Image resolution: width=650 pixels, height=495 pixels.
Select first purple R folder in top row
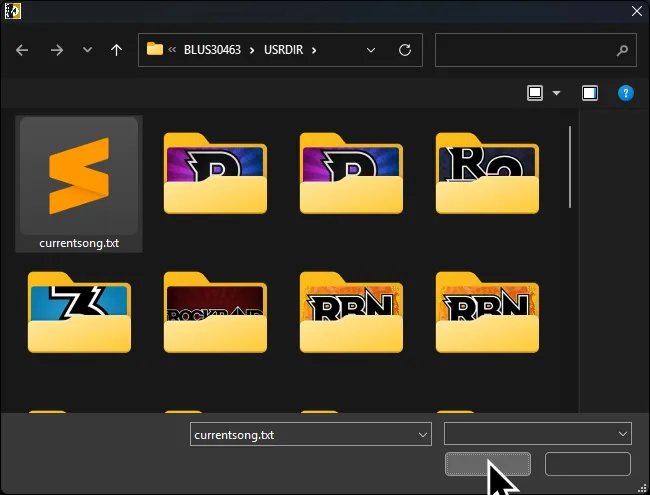[215, 173]
